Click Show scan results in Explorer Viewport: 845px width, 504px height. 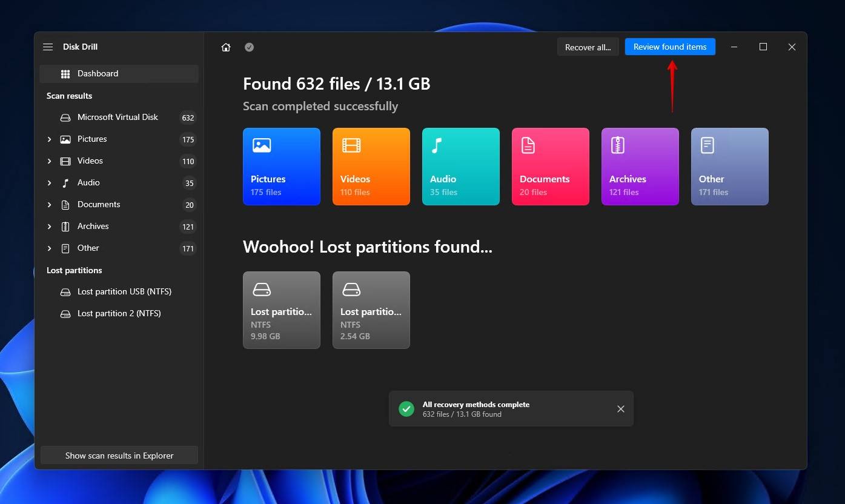[x=119, y=456]
